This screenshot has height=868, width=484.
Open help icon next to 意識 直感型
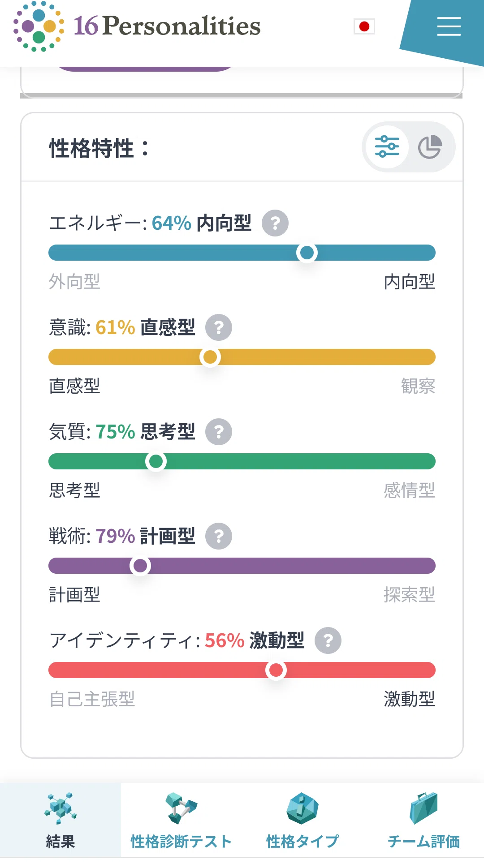(x=219, y=327)
